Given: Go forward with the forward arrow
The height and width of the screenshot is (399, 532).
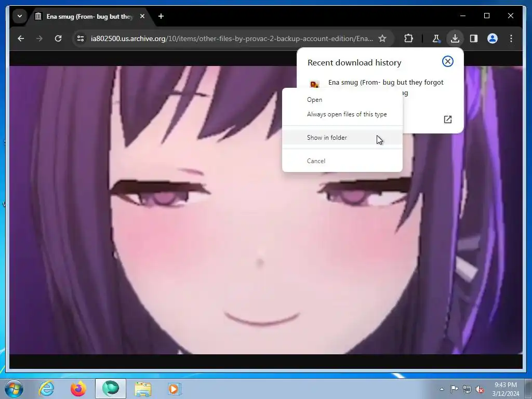Looking at the screenshot, I should coord(39,38).
